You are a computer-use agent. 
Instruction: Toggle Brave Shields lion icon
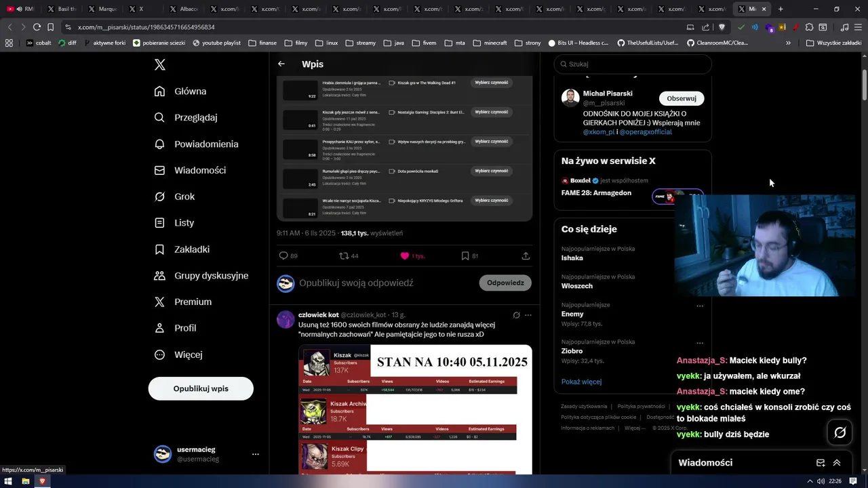722,27
